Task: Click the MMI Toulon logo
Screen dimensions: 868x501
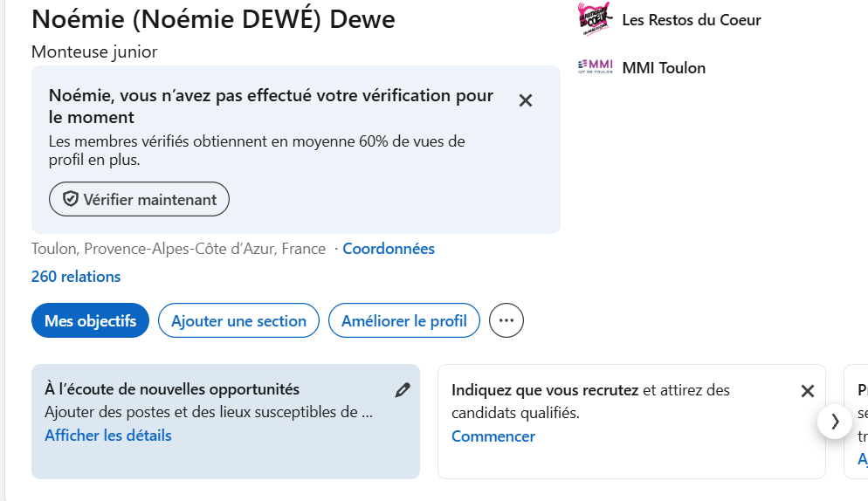Action: click(596, 67)
